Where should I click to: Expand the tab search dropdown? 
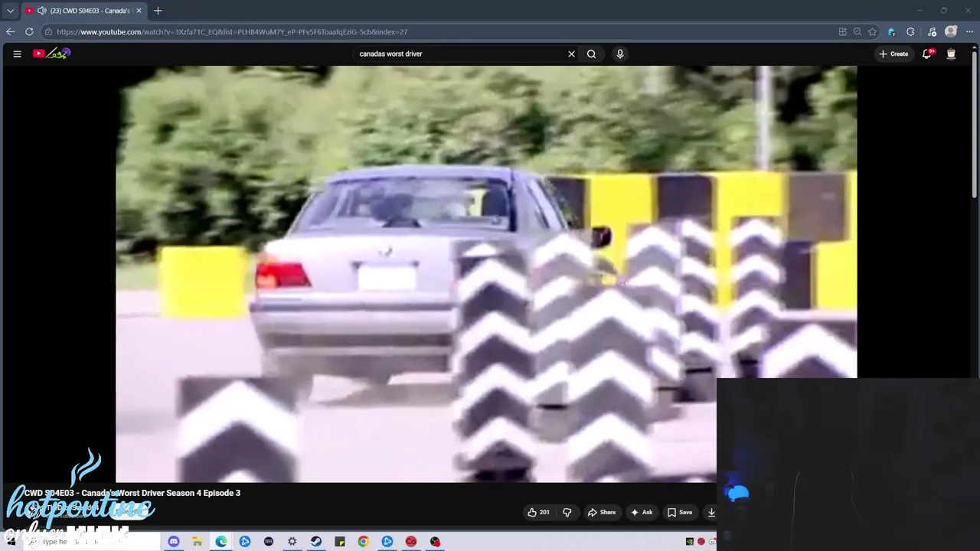tap(10, 11)
